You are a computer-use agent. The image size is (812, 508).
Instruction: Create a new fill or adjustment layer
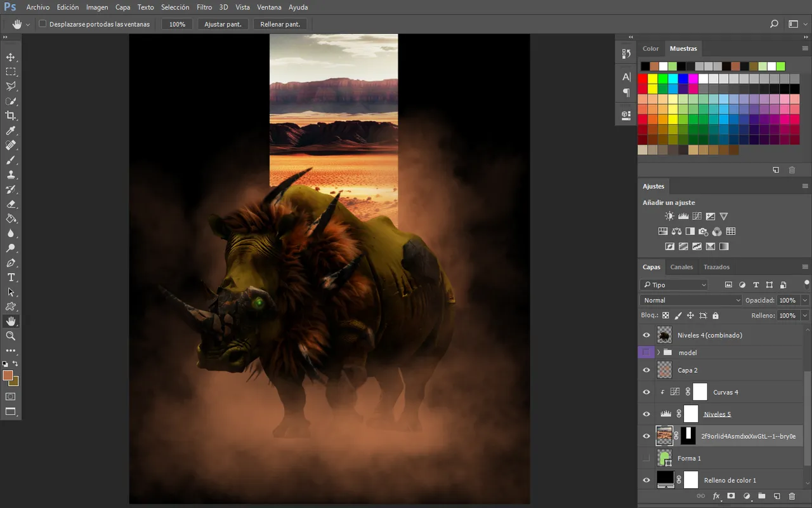(x=746, y=496)
